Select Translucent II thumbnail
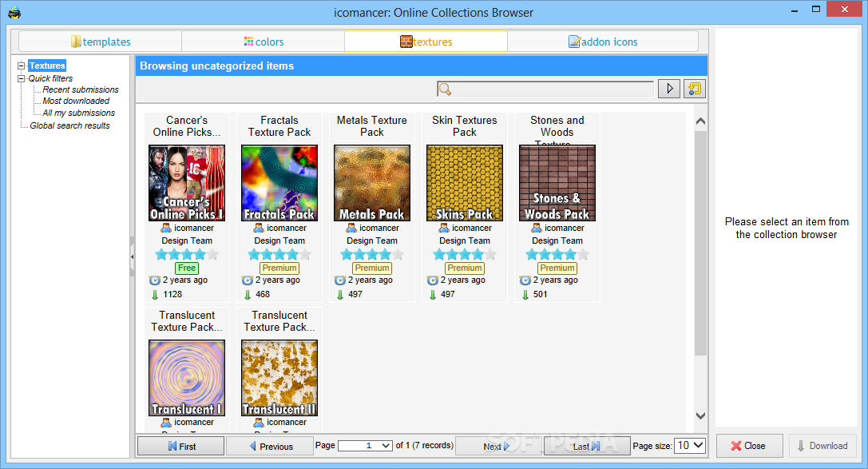 [279, 378]
